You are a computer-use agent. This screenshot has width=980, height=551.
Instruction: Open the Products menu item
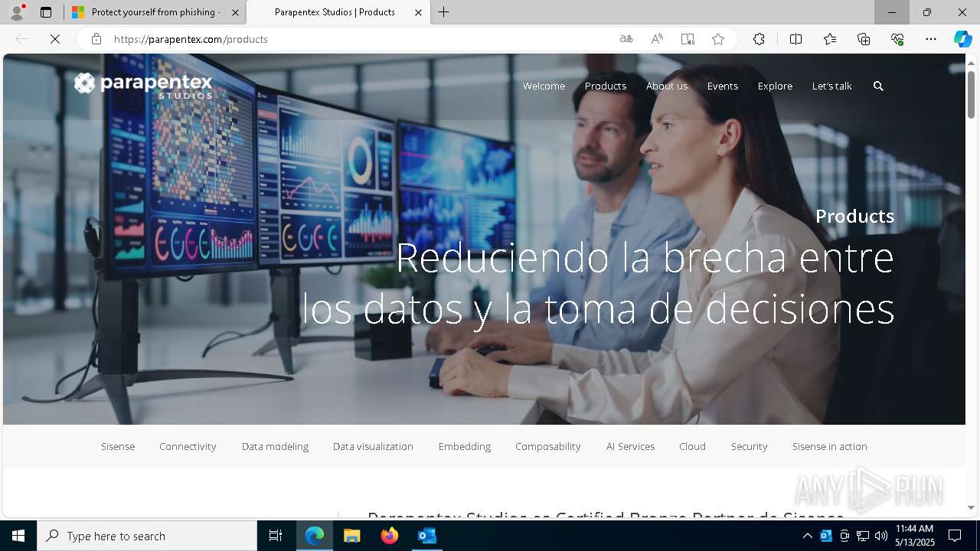(x=606, y=86)
